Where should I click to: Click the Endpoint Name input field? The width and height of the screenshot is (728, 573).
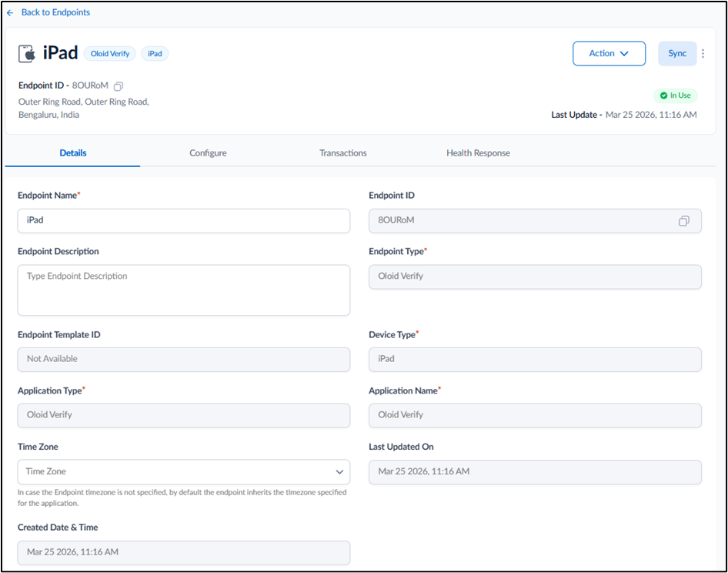click(184, 221)
